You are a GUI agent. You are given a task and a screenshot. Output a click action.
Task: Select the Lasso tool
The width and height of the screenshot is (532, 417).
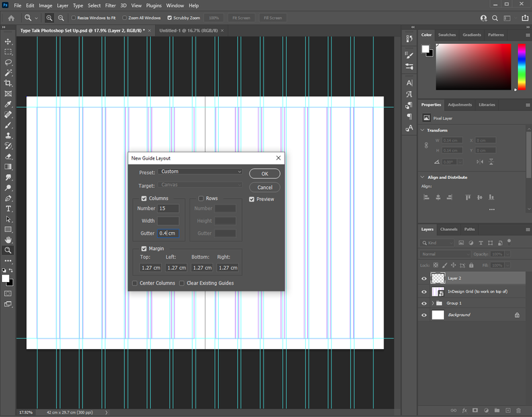coord(8,62)
